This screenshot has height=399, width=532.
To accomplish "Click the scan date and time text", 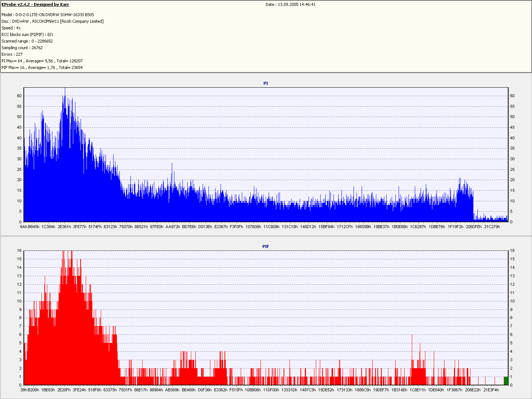I will point(291,4).
